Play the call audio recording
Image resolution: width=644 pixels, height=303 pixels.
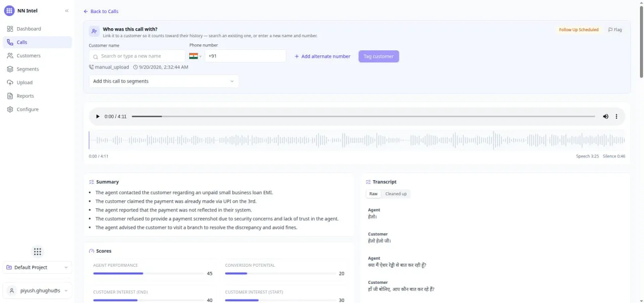(x=98, y=116)
